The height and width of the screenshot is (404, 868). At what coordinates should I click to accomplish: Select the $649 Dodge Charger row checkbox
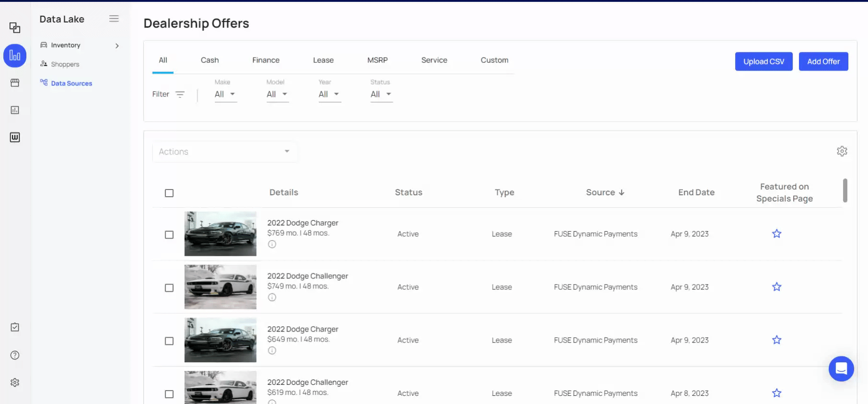[x=169, y=341]
